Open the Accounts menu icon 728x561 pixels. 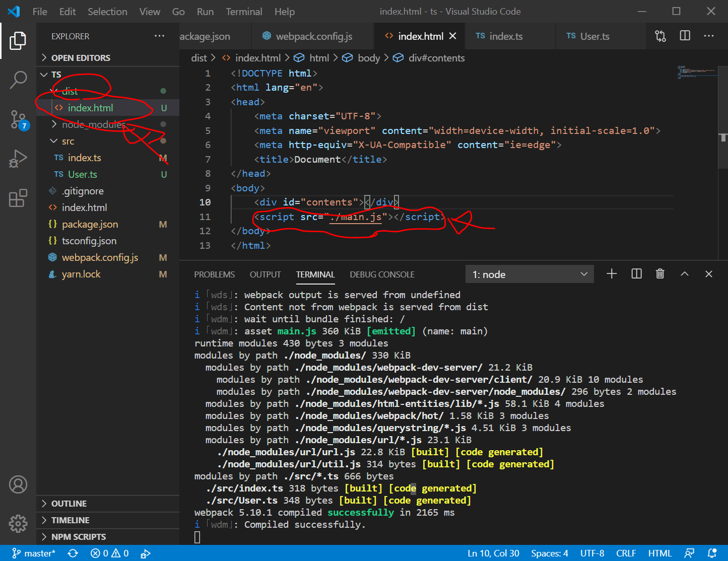coord(18,484)
